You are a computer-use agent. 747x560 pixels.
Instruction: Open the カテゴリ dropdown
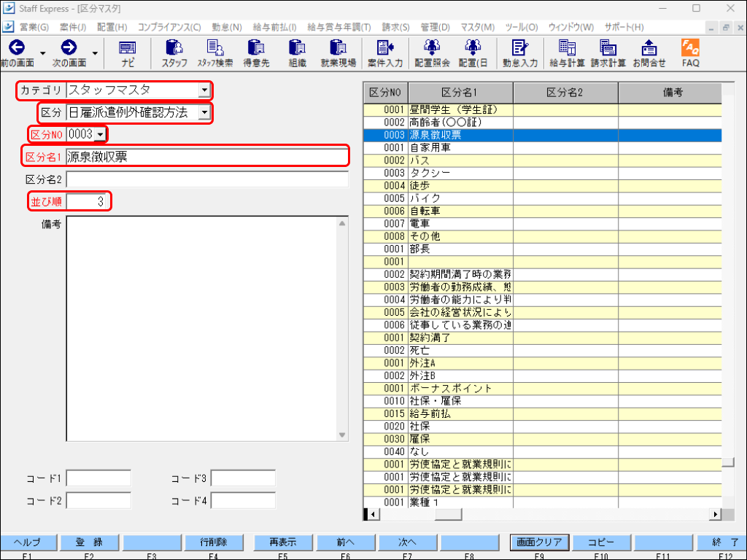click(204, 90)
